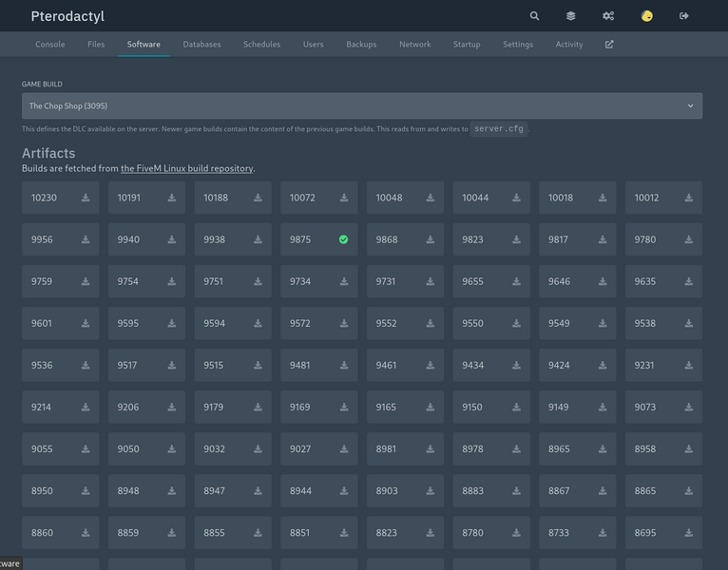The width and height of the screenshot is (728, 570).
Task: Open the external link tab icon
Action: coord(609,44)
